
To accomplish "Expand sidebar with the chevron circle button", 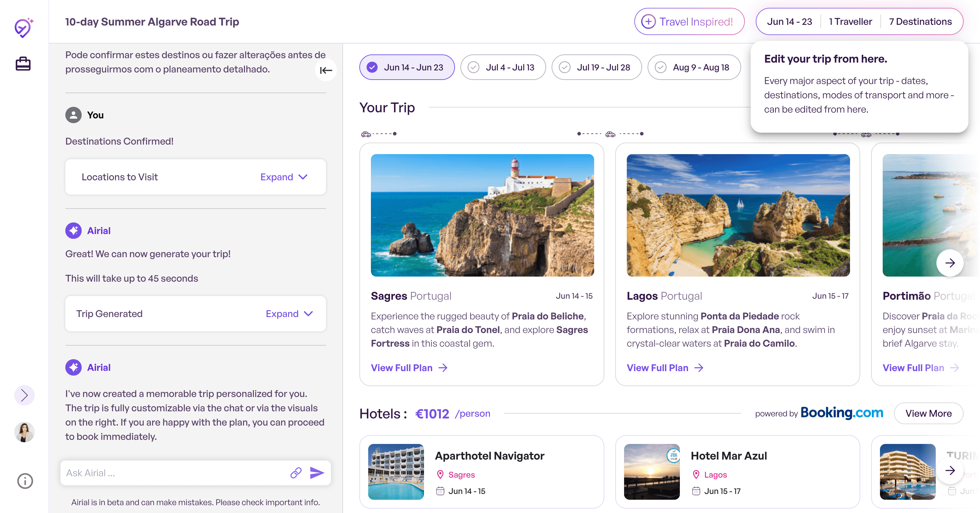I will [x=24, y=395].
